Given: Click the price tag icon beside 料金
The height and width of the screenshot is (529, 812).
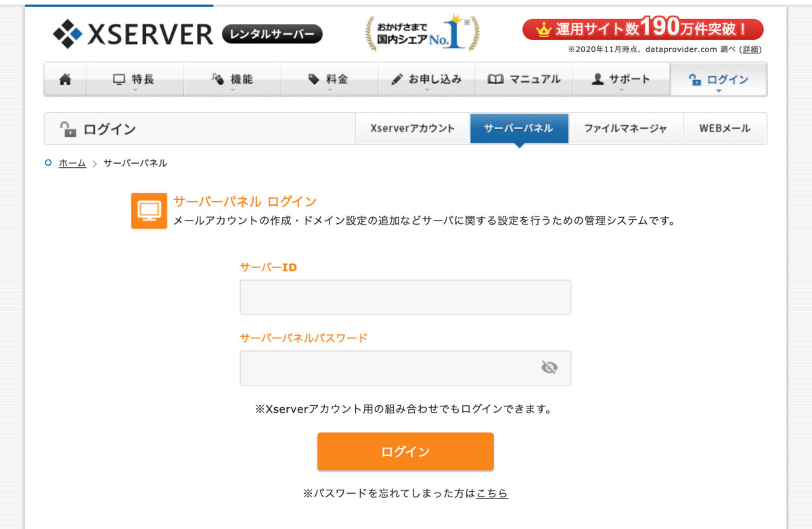Looking at the screenshot, I should pyautogui.click(x=313, y=79).
